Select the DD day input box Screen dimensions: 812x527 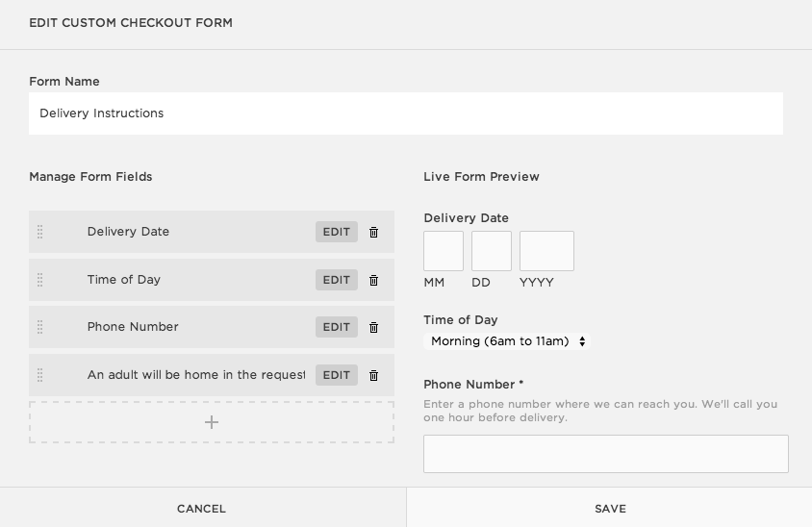pos(492,251)
